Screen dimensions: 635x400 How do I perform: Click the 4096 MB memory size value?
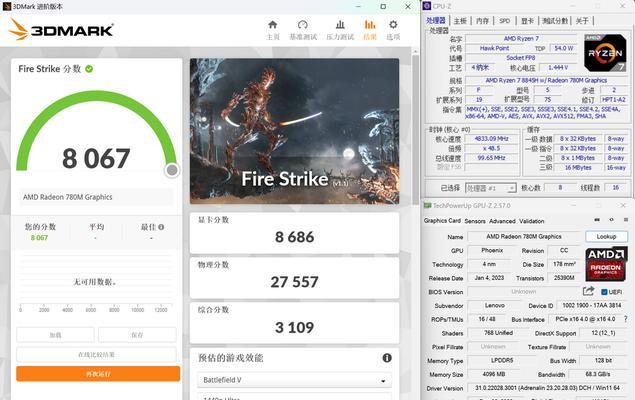pos(494,374)
